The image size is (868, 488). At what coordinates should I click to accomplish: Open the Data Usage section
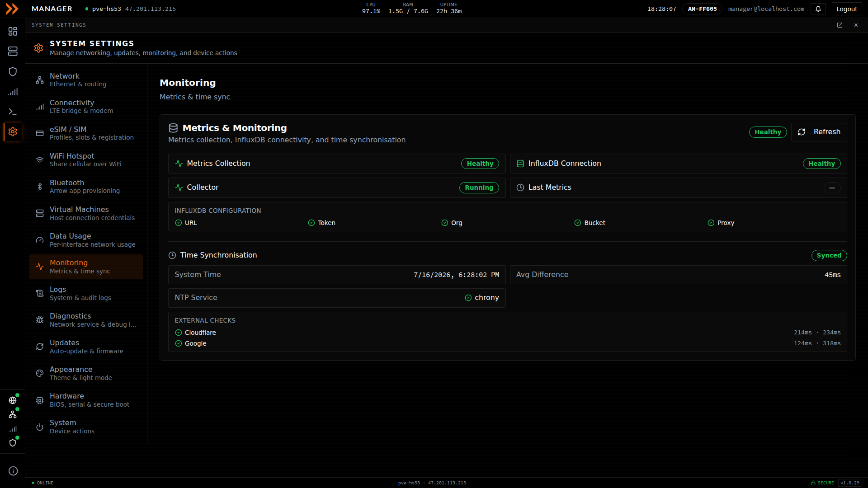coord(86,240)
